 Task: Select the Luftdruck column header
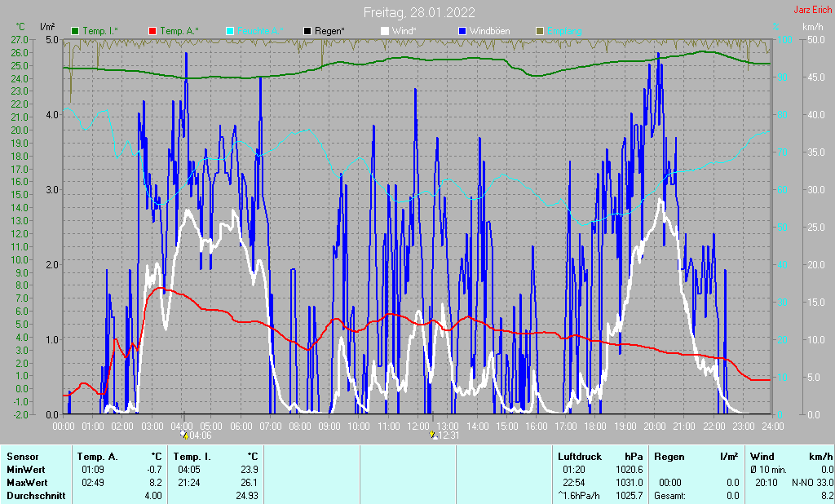point(578,457)
